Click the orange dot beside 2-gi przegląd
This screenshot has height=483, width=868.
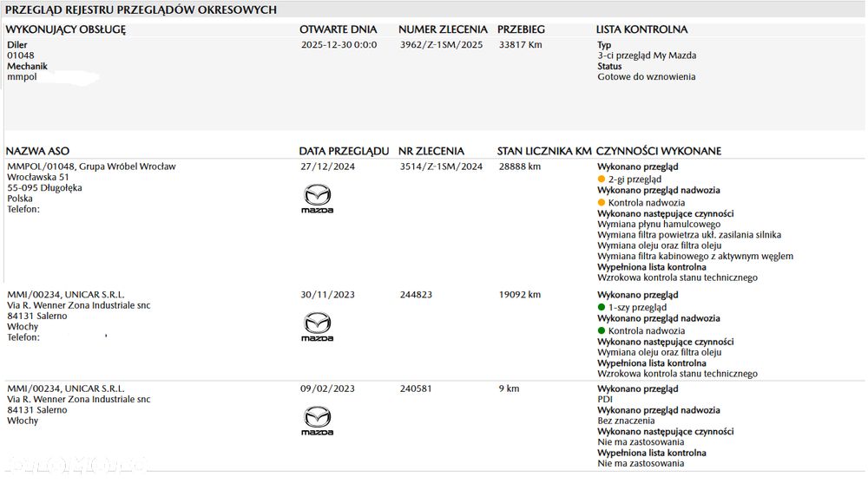pos(602,179)
